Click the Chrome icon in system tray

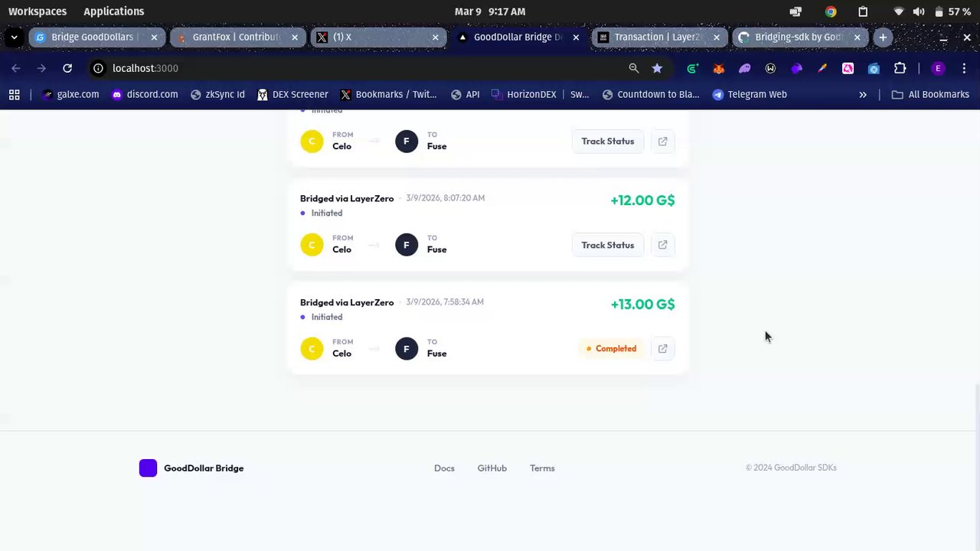(x=831, y=11)
